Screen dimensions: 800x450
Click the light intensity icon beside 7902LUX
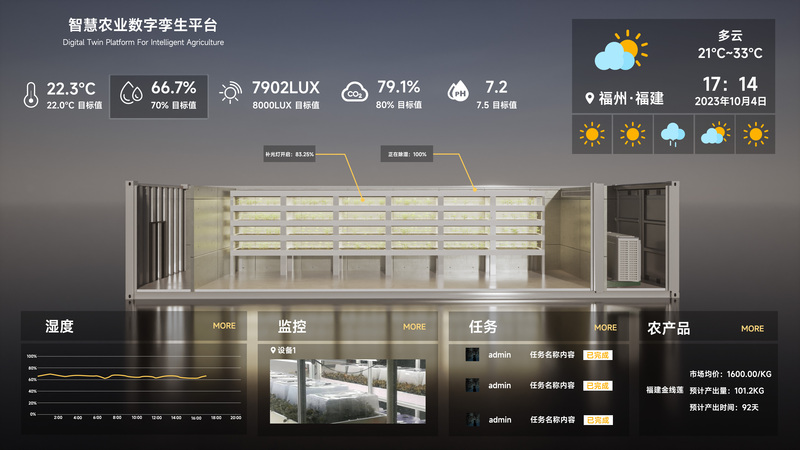click(230, 94)
